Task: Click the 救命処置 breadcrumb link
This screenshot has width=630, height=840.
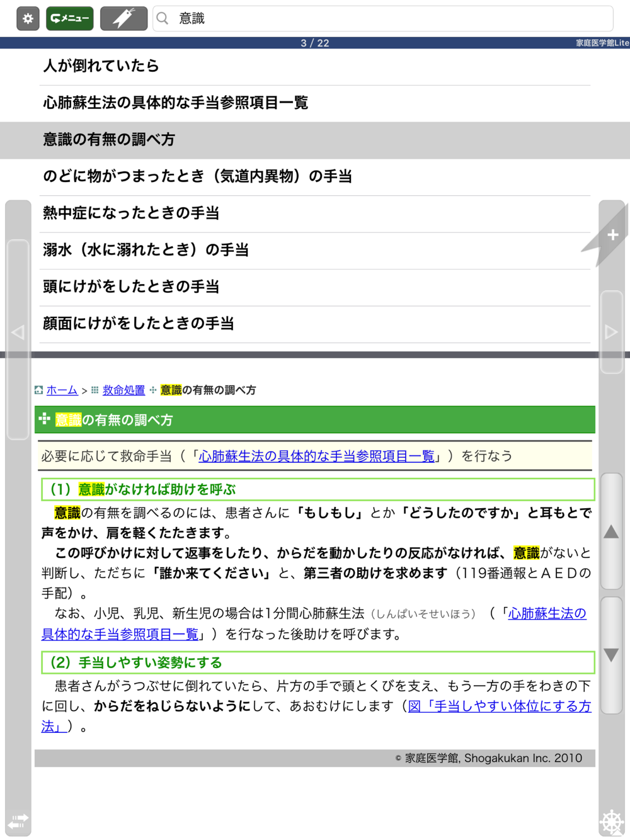Action: [x=123, y=390]
